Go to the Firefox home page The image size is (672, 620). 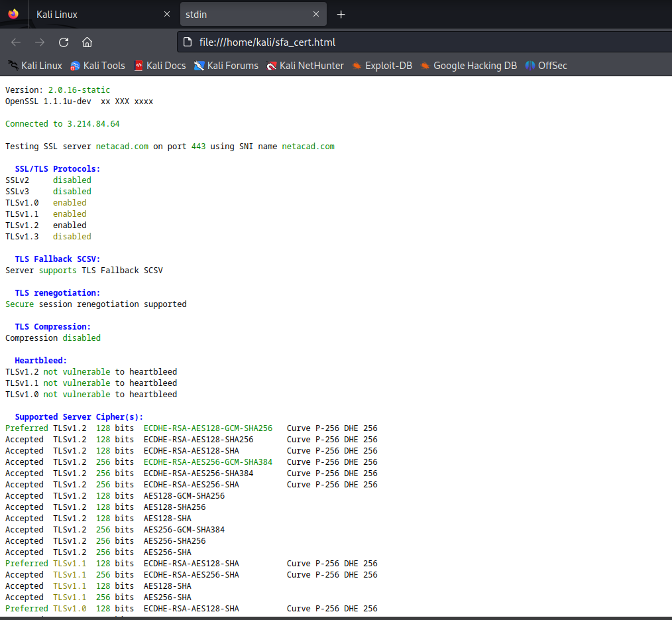87,42
